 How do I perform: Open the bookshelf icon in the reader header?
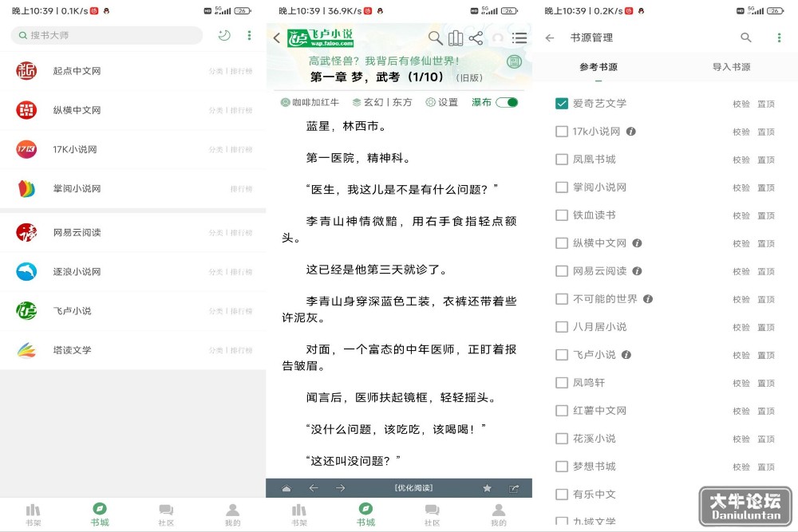[456, 37]
